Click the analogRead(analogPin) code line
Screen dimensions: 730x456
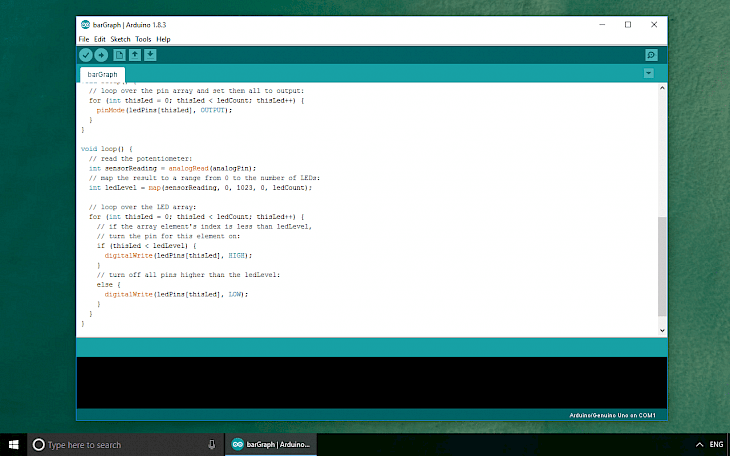(x=172, y=168)
